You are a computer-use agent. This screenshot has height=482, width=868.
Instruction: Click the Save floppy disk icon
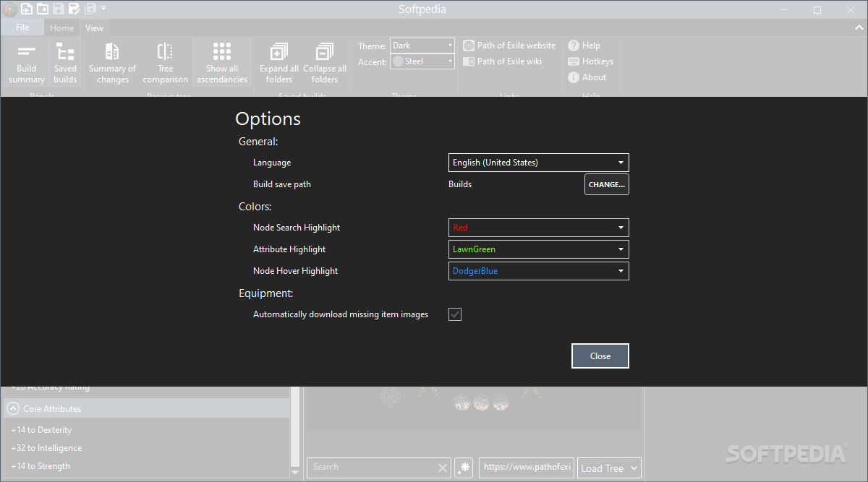pos(59,9)
